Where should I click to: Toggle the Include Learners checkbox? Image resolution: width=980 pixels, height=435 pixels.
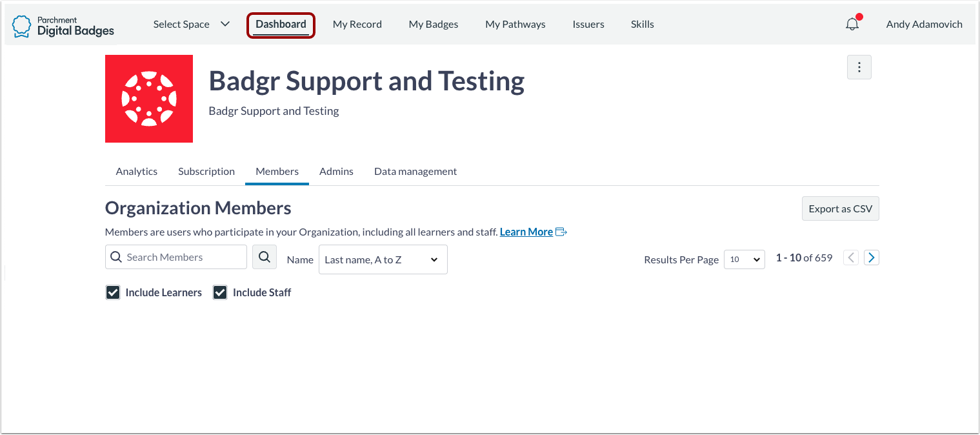pyautogui.click(x=113, y=292)
